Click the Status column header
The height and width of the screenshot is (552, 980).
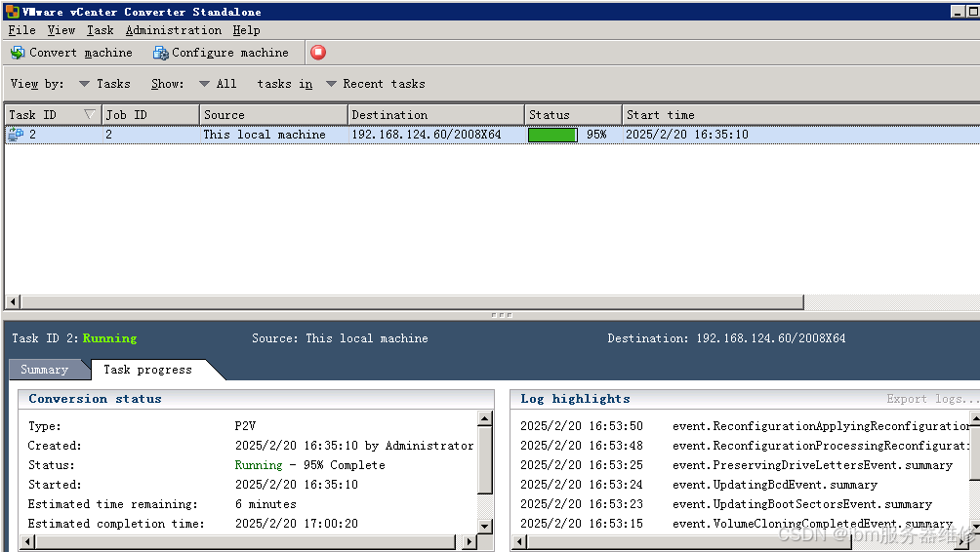coord(573,115)
